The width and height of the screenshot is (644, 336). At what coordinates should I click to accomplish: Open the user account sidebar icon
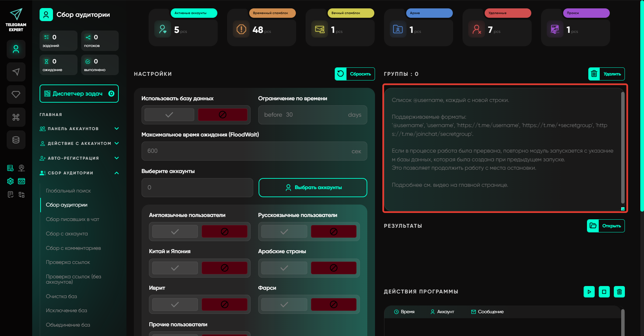(x=16, y=49)
